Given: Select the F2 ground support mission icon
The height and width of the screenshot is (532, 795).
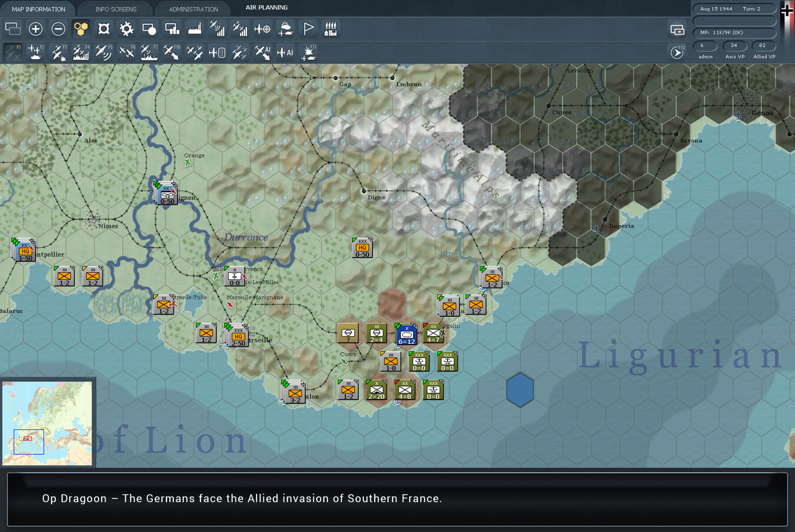Looking at the screenshot, I should click(x=34, y=52).
